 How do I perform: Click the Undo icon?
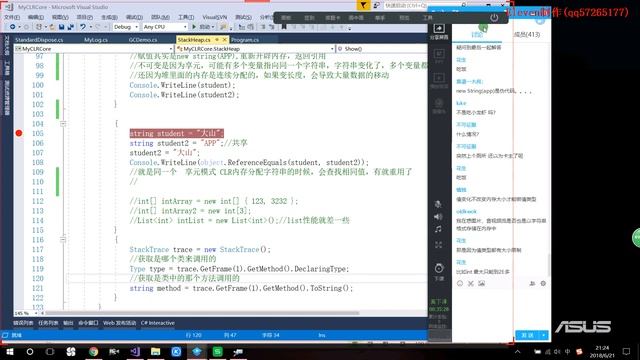83,27
